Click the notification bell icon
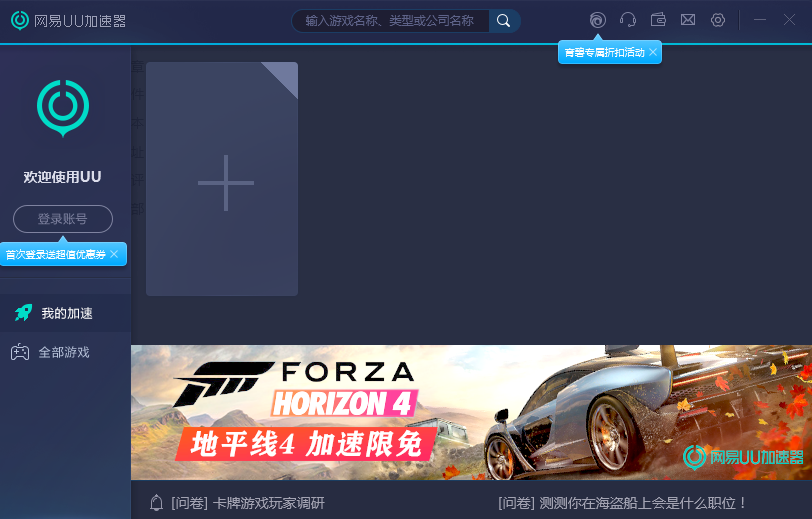The height and width of the screenshot is (519, 812). tap(156, 502)
